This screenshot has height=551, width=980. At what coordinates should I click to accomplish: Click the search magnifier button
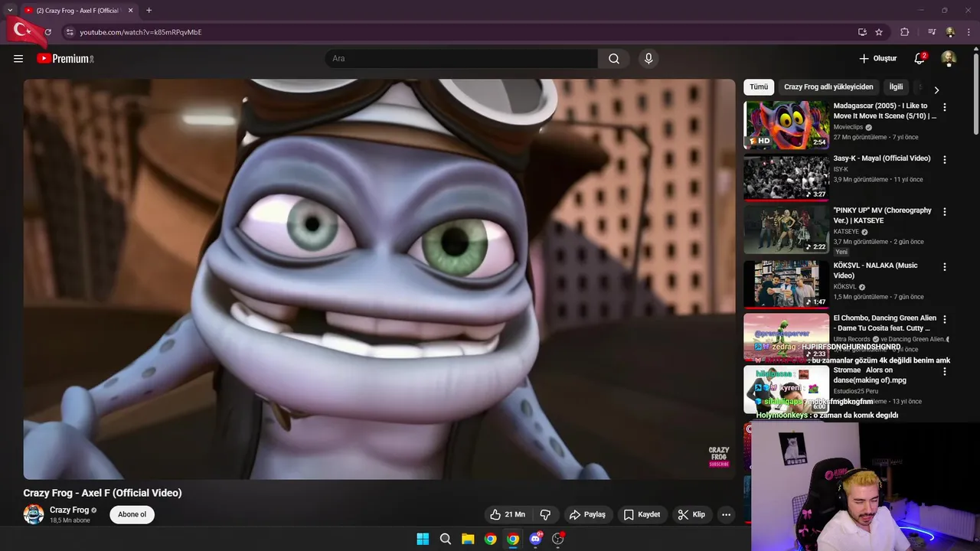pyautogui.click(x=614, y=59)
